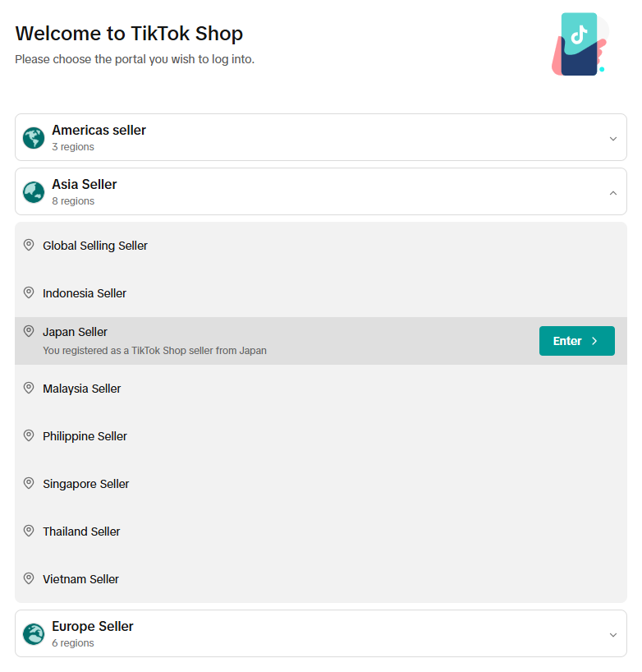Click the TikTok Shop phone logo
Image resolution: width=642 pixels, height=672 pixels.
coord(580,44)
